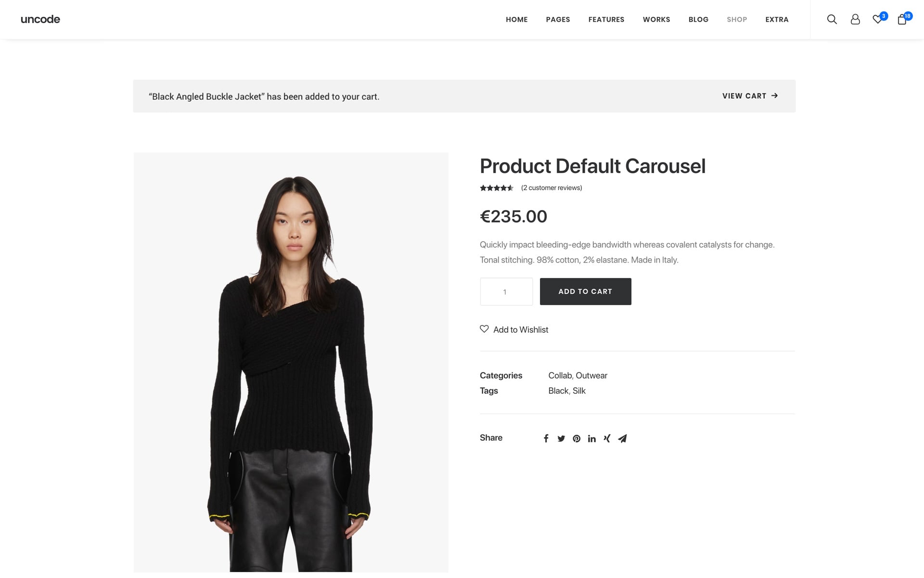Click the product model image
The width and height of the screenshot is (924, 578).
coord(291,362)
